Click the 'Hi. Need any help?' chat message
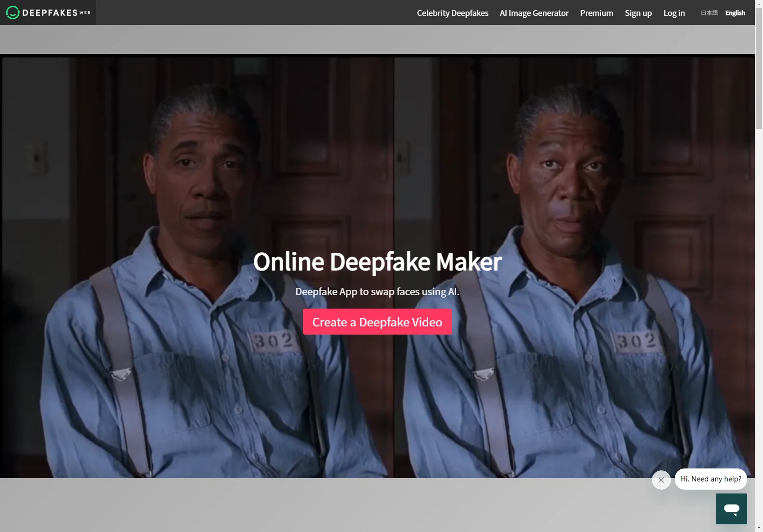Screen dimensions: 763x532 click(x=710, y=479)
